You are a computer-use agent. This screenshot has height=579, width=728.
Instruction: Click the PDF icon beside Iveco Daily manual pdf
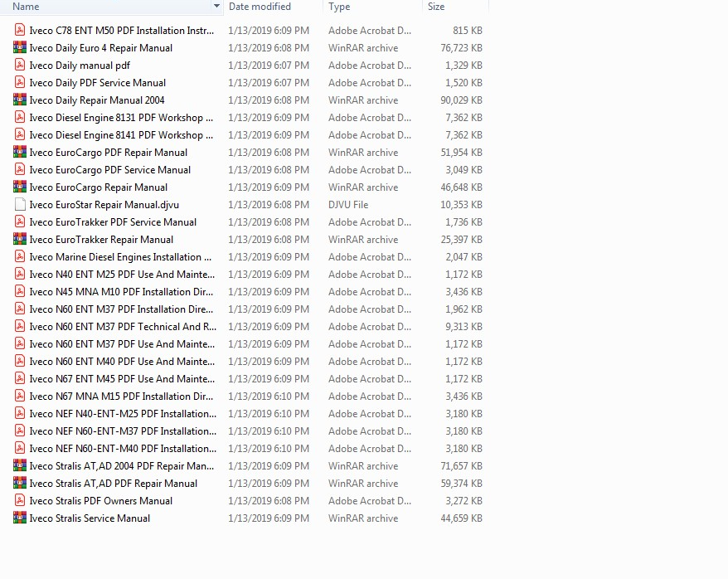point(19,65)
